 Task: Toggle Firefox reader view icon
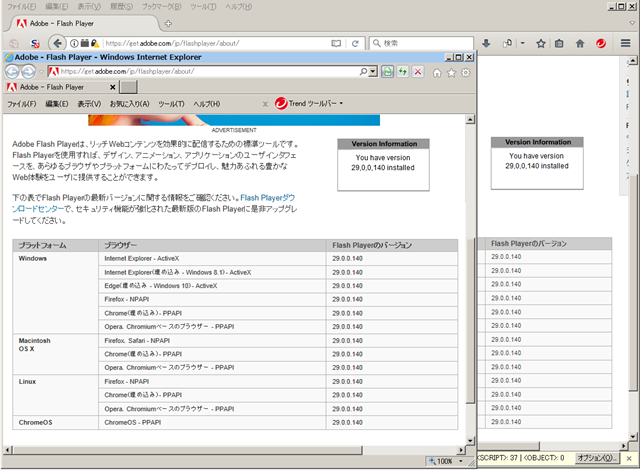click(336, 43)
